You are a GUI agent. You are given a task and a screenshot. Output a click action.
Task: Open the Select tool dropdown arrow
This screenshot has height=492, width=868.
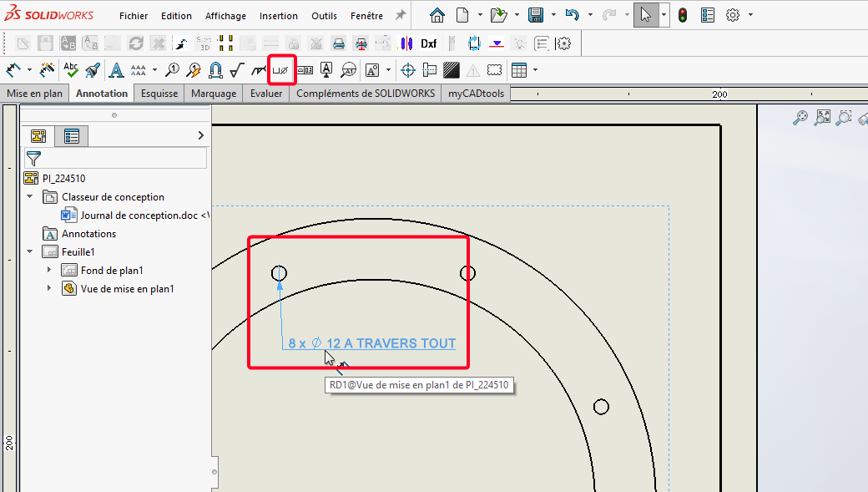(664, 15)
